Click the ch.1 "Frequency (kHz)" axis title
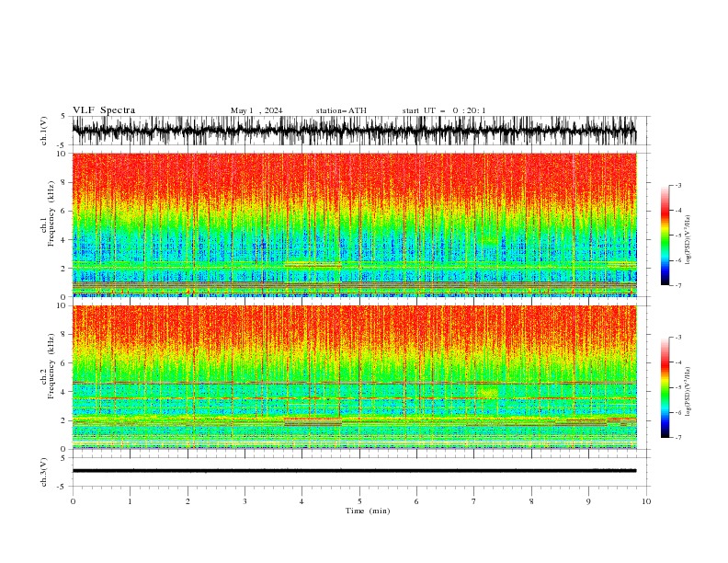Screen dimensions: 728x563 pyautogui.click(x=51, y=213)
